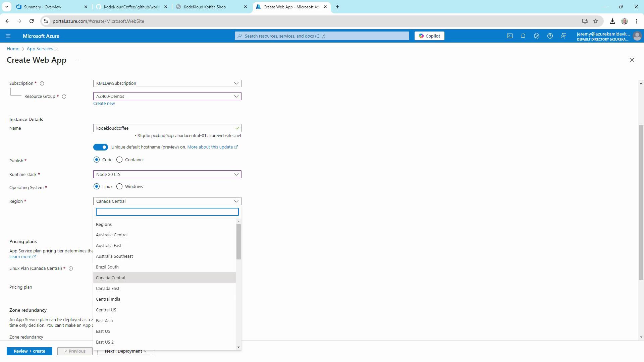Open the Azure portal hamburger menu

point(8,36)
